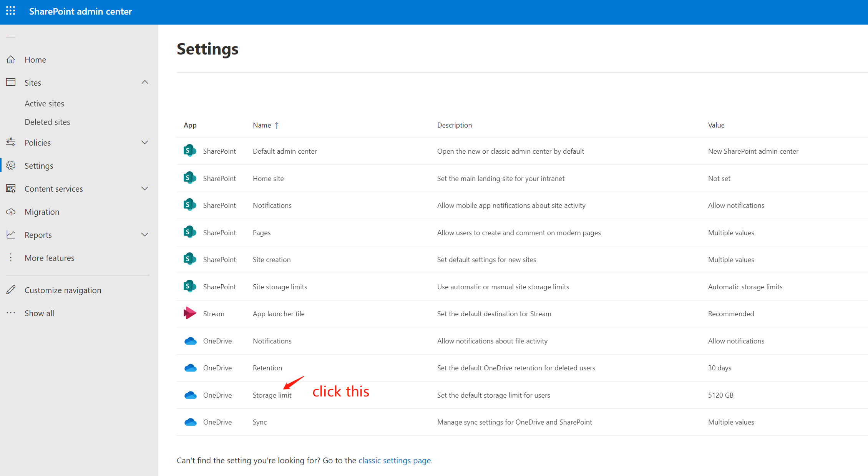Click the OneDrive Notifications icon
868x476 pixels.
click(190, 341)
